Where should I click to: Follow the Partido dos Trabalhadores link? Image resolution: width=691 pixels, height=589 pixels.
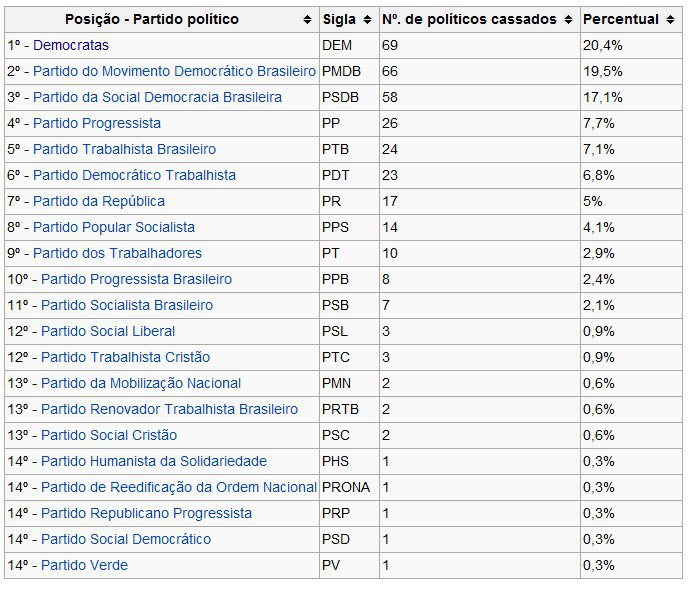[117, 253]
